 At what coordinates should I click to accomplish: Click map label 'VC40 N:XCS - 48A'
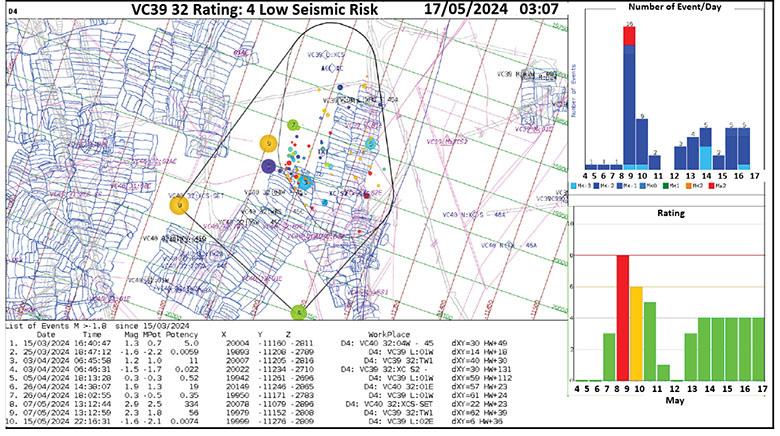click(474, 215)
